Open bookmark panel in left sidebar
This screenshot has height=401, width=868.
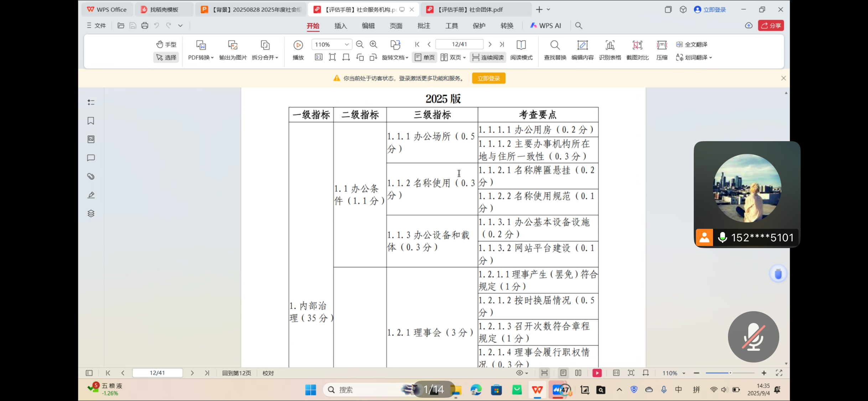click(91, 121)
